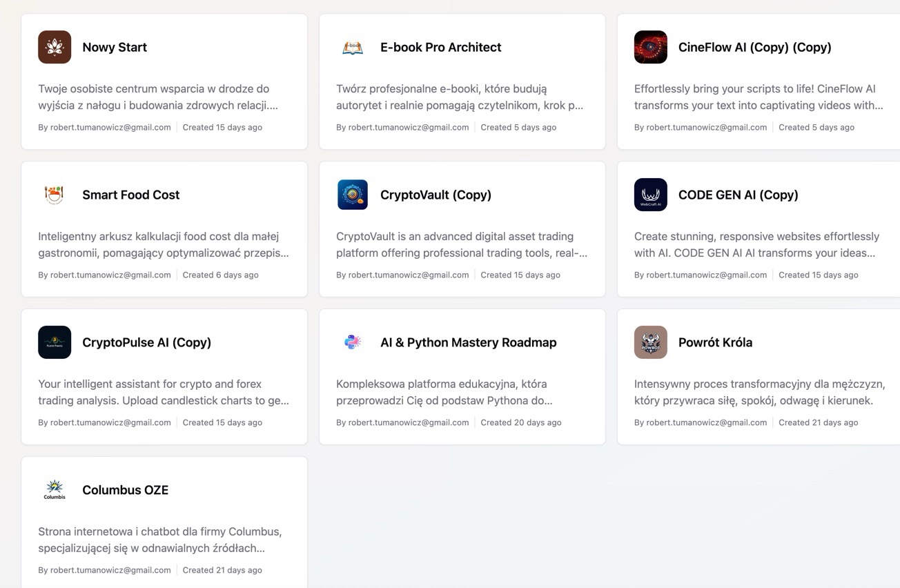The width and height of the screenshot is (900, 588).
Task: Select the Smart Food Cost title
Action: pos(130,195)
